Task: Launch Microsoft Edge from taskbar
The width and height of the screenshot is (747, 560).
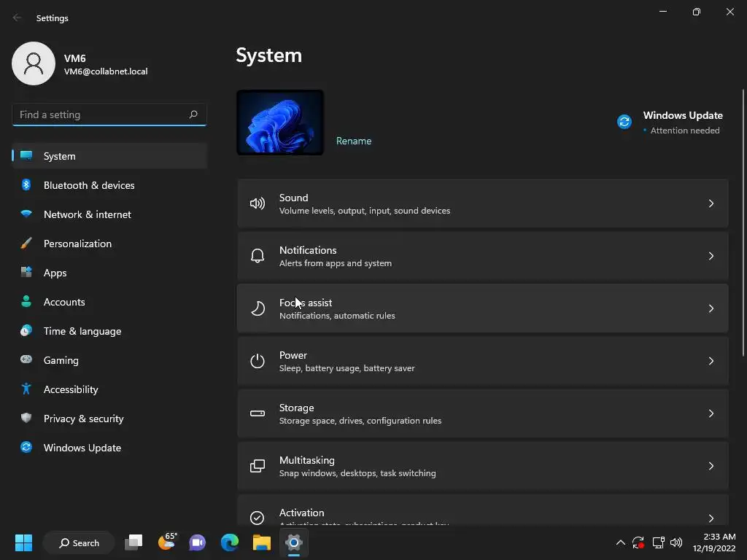Action: [x=229, y=542]
